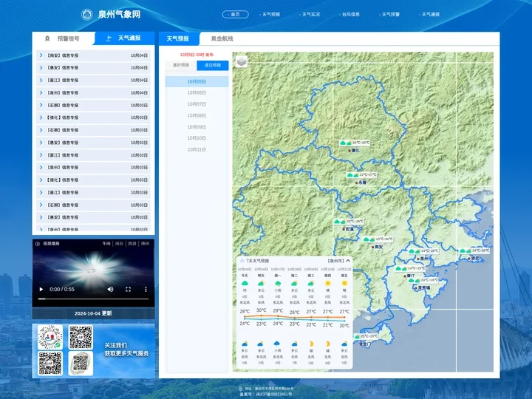Expand 【泉州】信息专报 dated 10月04日

tap(93, 92)
